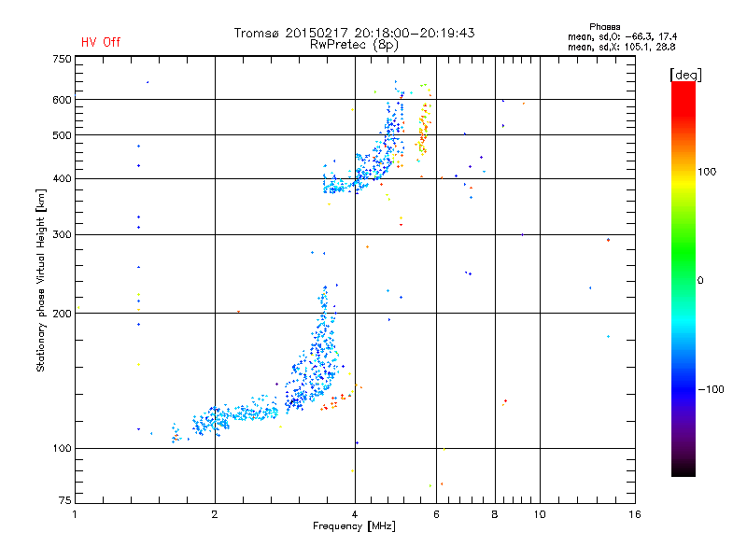747x560 pixels.
Task: Click the 4 tick on frequency axis
Action: pos(355,514)
